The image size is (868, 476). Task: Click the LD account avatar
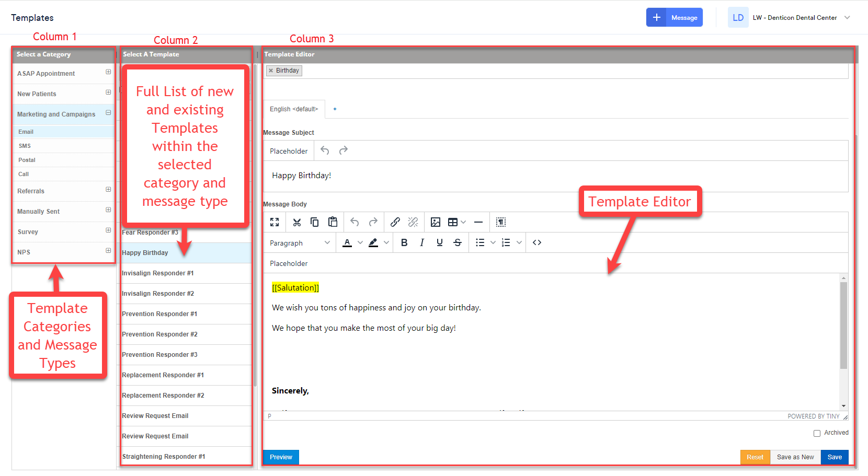pyautogui.click(x=738, y=17)
